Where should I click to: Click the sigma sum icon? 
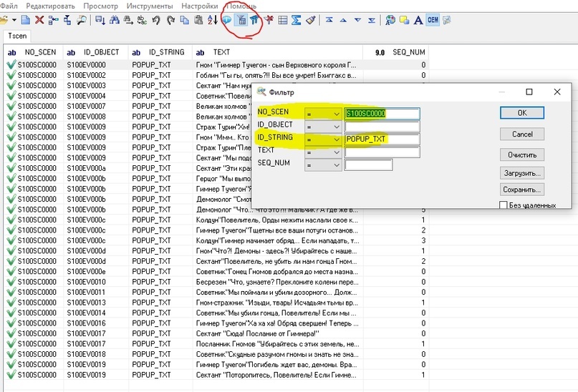[x=296, y=20]
